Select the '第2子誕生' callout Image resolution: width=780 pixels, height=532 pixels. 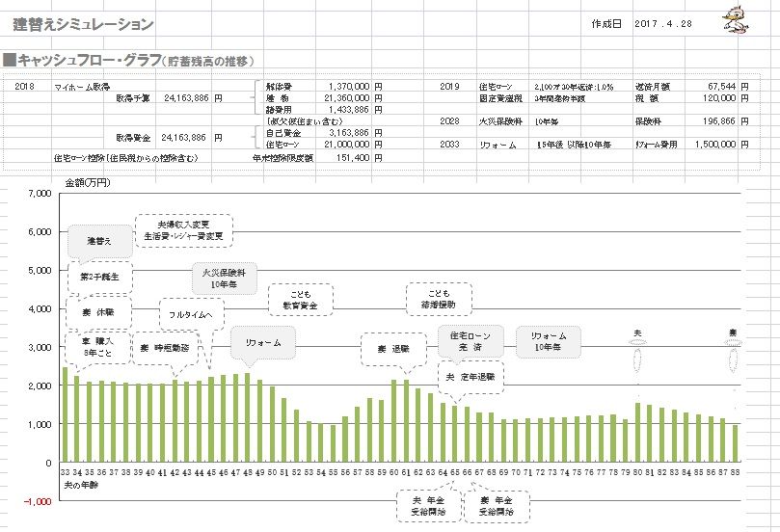[x=99, y=277]
